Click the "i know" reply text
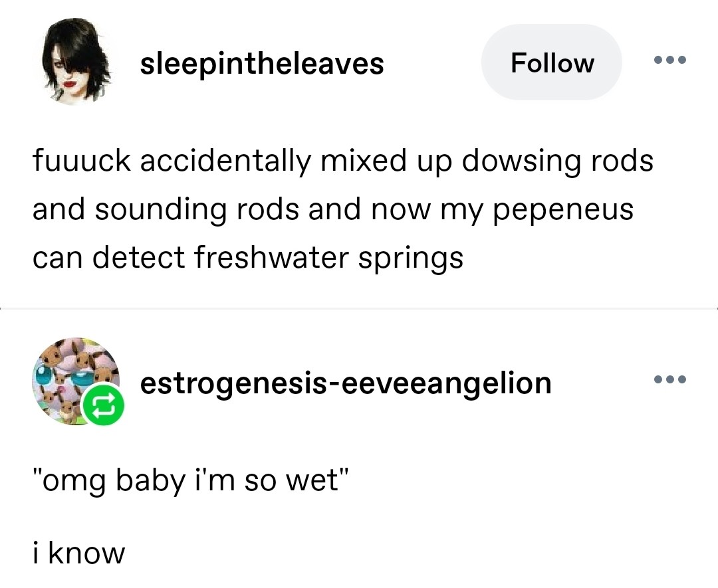 click(x=78, y=552)
